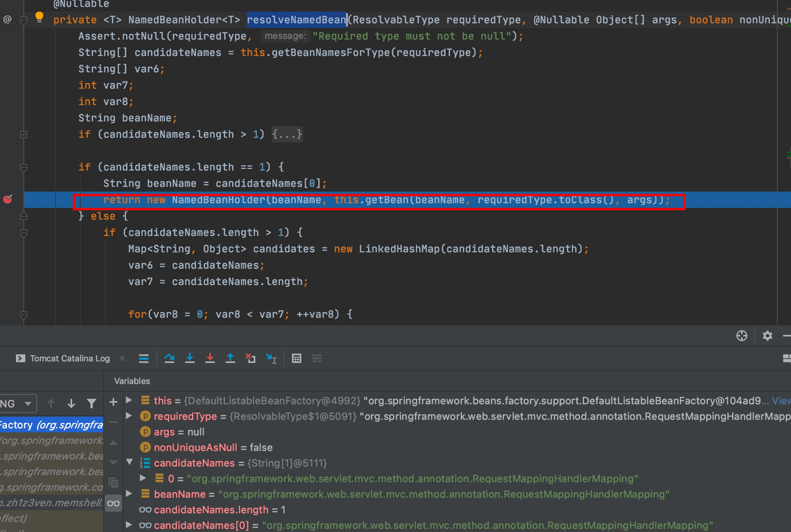Toggle the red breakpoint in the gutter

click(8, 199)
